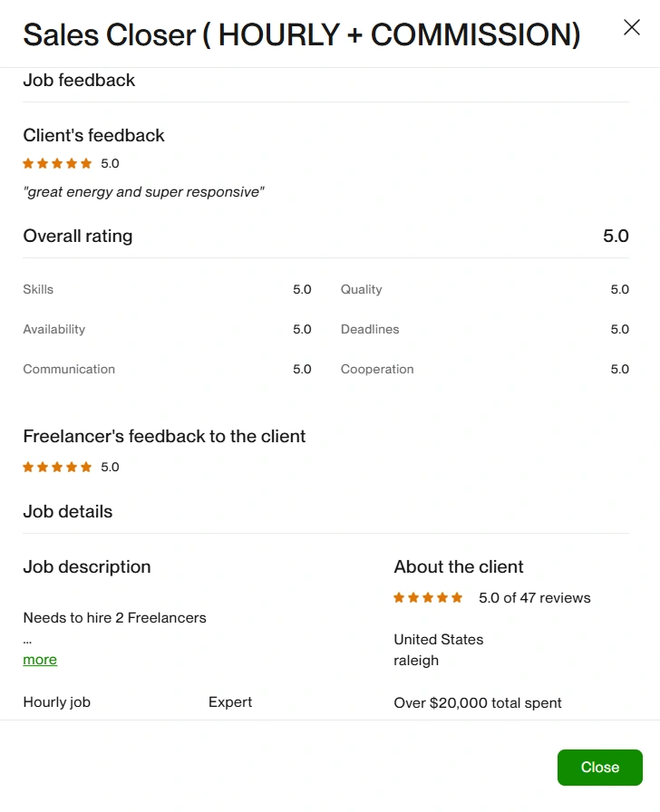Click the Deadlines rating row
The image size is (660, 812).
[x=484, y=330]
